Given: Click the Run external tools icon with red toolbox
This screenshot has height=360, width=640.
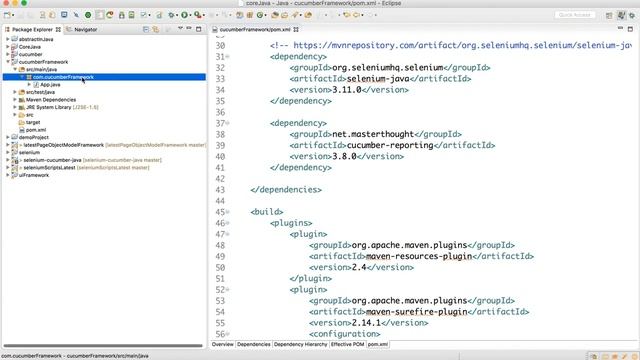Looking at the screenshot, I should pos(198,15).
